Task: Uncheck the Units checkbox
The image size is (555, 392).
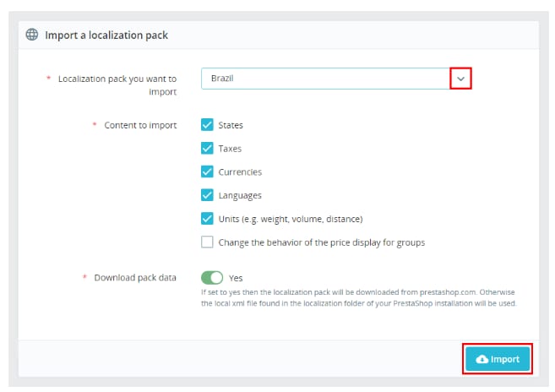Action: (207, 219)
